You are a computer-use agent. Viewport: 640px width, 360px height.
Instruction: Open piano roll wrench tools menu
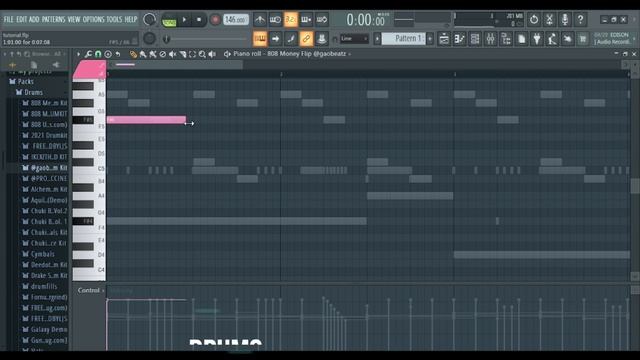coord(88,54)
